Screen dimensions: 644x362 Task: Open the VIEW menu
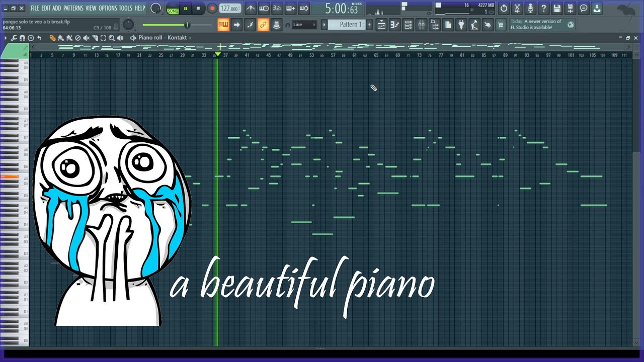point(91,8)
